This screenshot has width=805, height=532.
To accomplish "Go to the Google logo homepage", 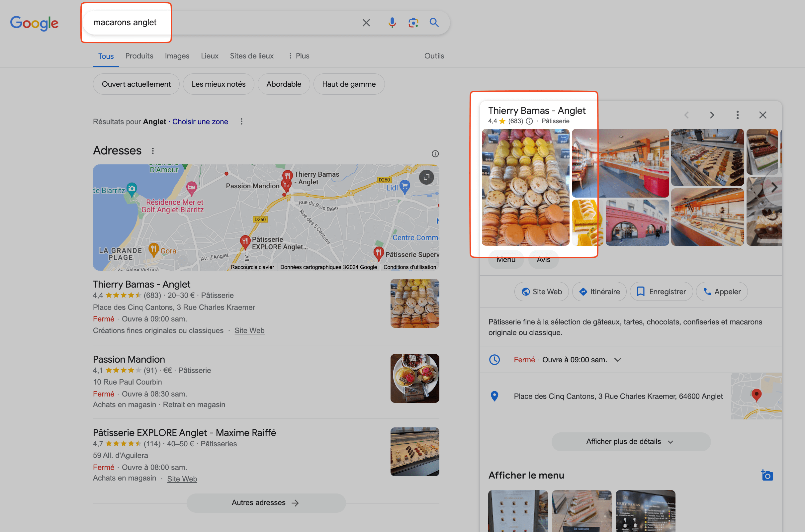I will pos(34,23).
